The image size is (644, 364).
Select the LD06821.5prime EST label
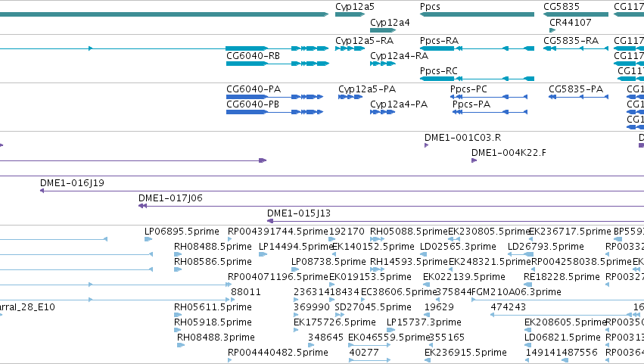(562, 338)
